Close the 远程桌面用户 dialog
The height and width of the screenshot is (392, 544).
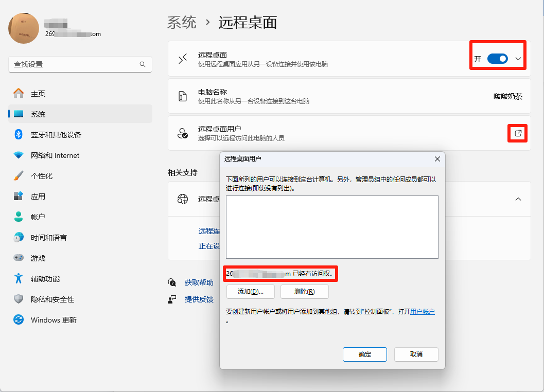(x=437, y=159)
